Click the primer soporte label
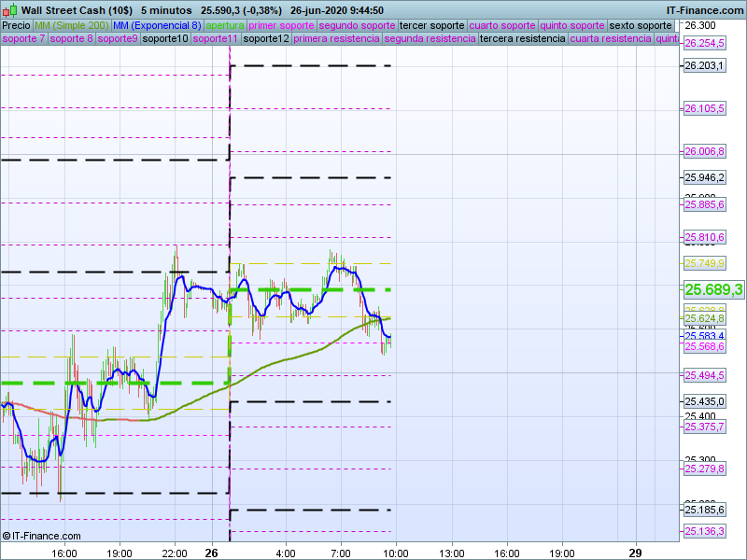 coord(282,25)
